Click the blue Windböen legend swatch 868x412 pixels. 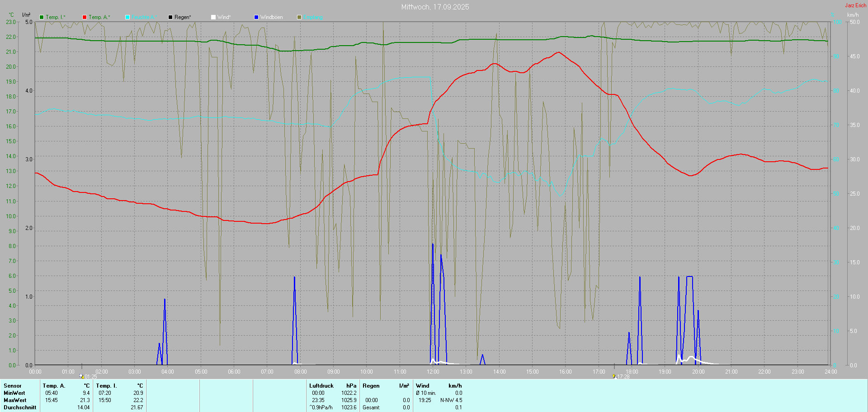pos(256,17)
